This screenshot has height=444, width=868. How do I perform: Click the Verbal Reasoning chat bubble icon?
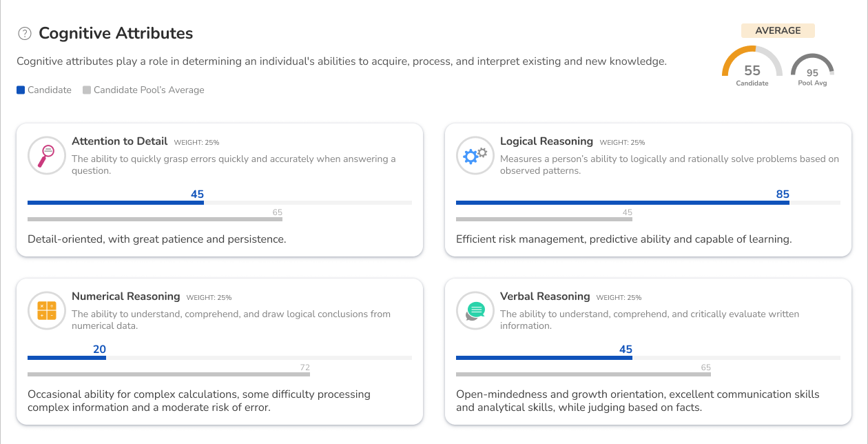point(475,311)
